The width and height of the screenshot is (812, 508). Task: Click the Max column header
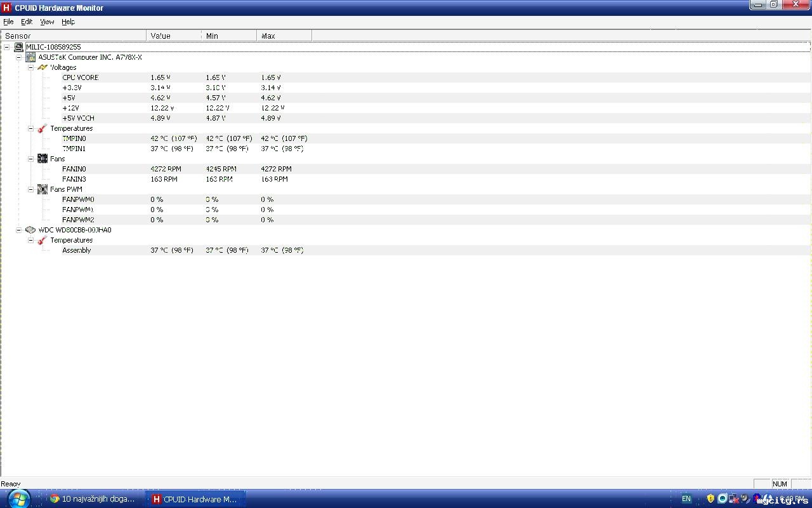pos(284,36)
